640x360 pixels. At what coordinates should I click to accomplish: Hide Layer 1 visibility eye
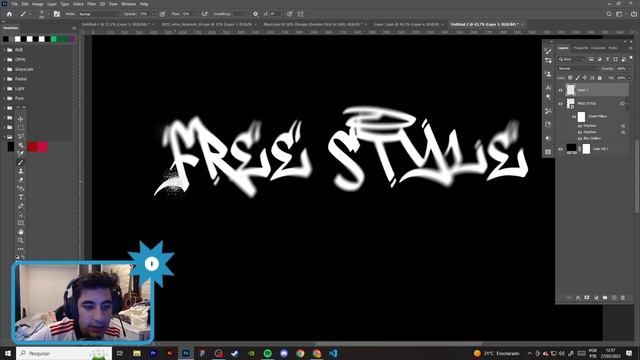coord(560,90)
